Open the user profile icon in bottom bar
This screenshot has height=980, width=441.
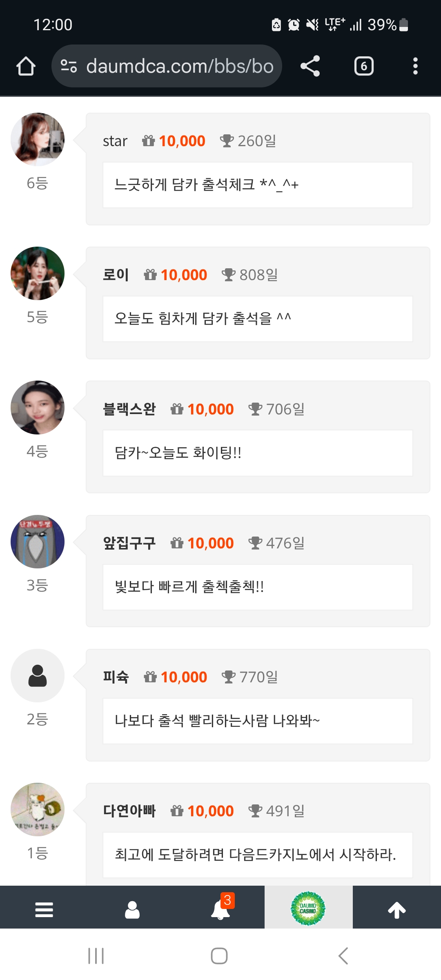[132, 910]
